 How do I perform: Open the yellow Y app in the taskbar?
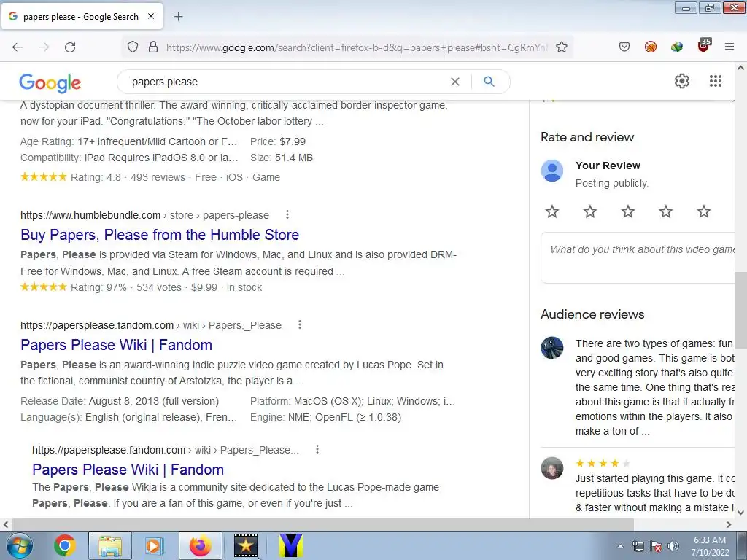click(290, 545)
